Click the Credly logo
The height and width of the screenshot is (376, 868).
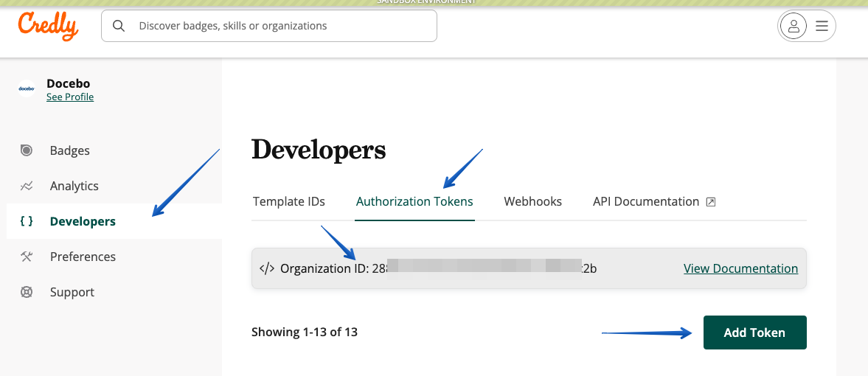(x=48, y=27)
